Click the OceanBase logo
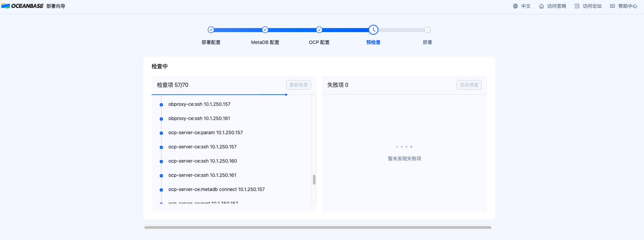Viewport: 644px width, 240px height. click(22, 6)
